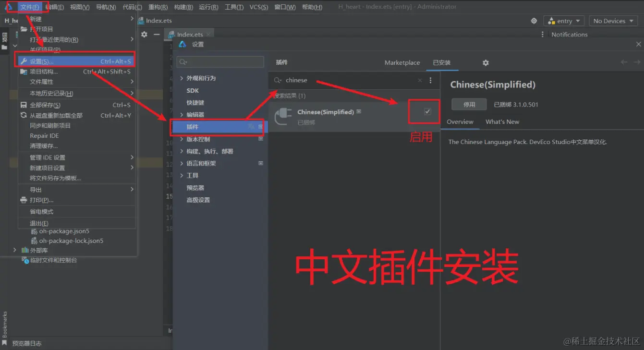Open the entry module dropdown
The height and width of the screenshot is (350, 644).
coord(564,21)
